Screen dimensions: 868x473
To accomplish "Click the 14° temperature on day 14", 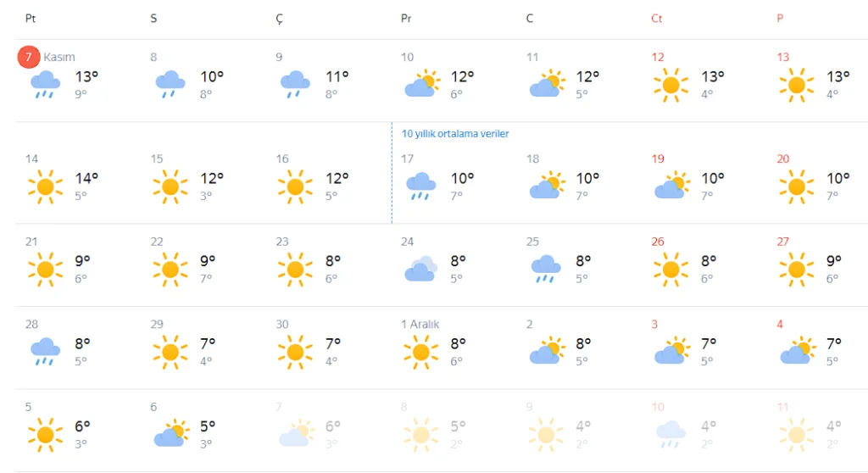I will point(86,178).
